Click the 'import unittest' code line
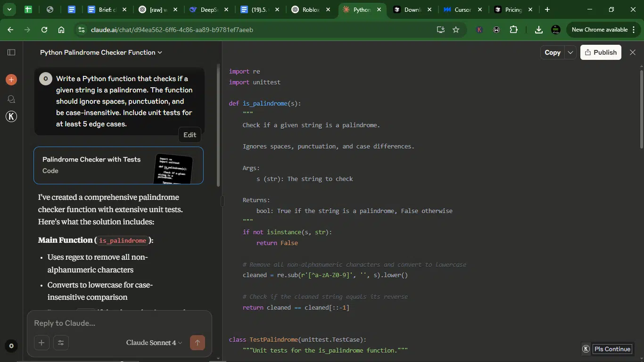This screenshot has width=644, height=362. [x=255, y=82]
